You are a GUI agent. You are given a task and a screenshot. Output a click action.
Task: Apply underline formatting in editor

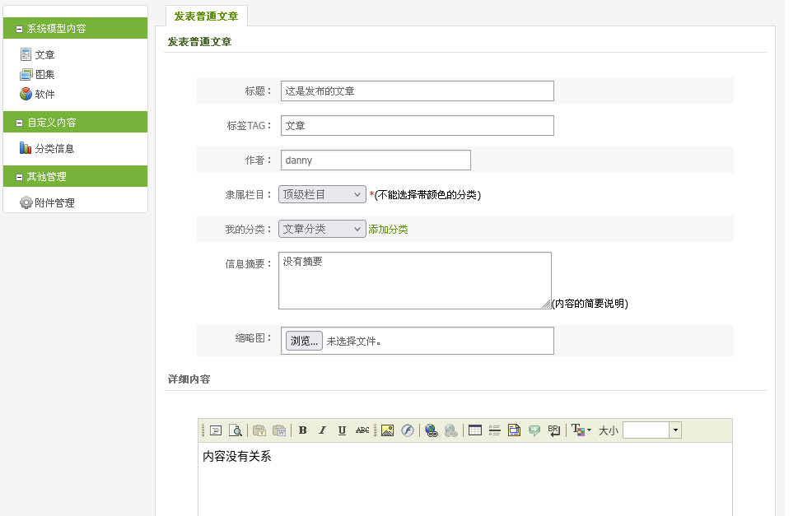(342, 430)
